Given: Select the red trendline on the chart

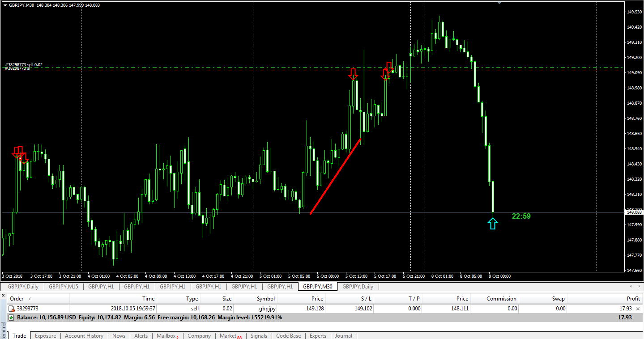Looking at the screenshot, I should tap(336, 176).
